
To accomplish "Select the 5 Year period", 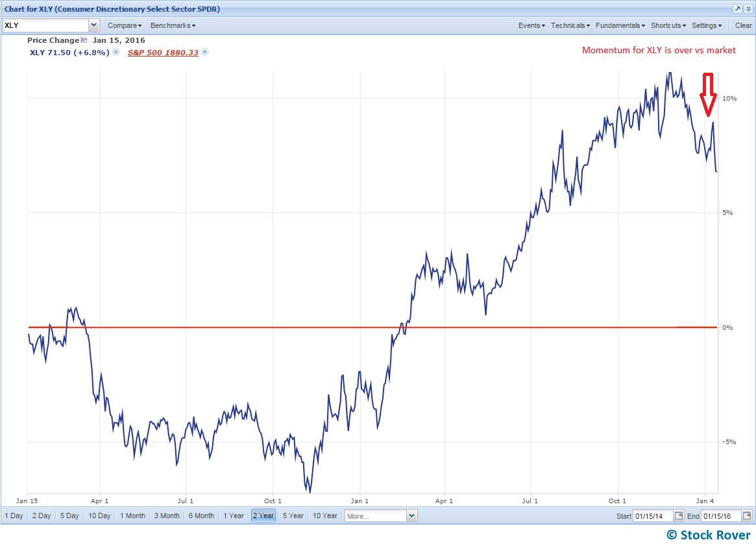I will pyautogui.click(x=293, y=516).
